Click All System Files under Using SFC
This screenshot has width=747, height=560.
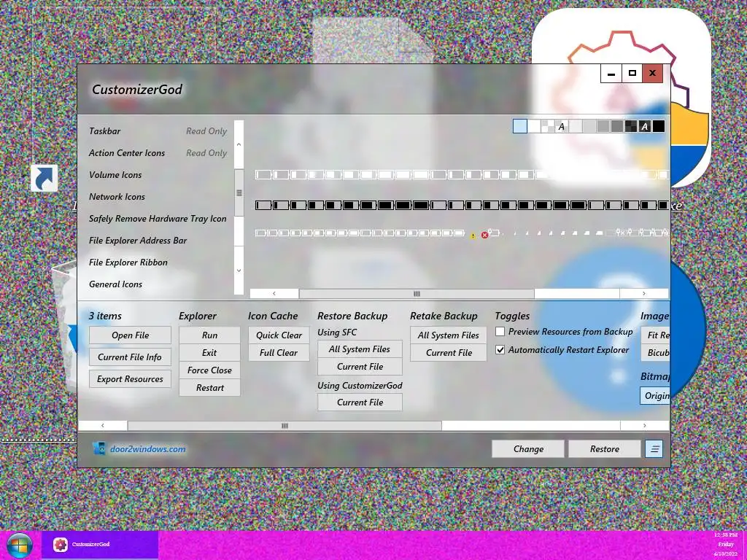[x=360, y=349]
